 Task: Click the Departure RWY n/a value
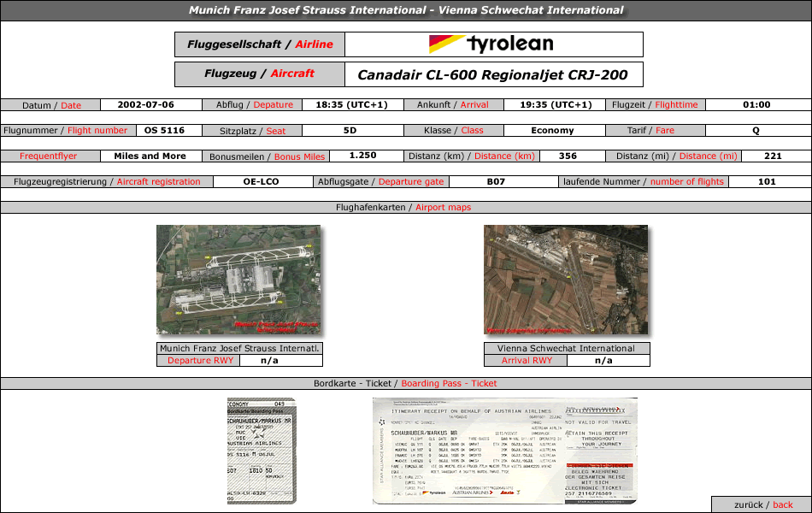pos(269,361)
